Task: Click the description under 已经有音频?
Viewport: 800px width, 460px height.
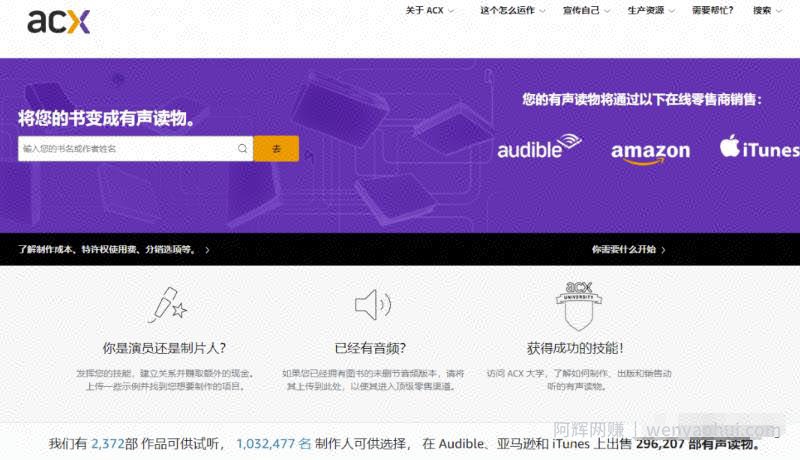Action: [x=373, y=380]
